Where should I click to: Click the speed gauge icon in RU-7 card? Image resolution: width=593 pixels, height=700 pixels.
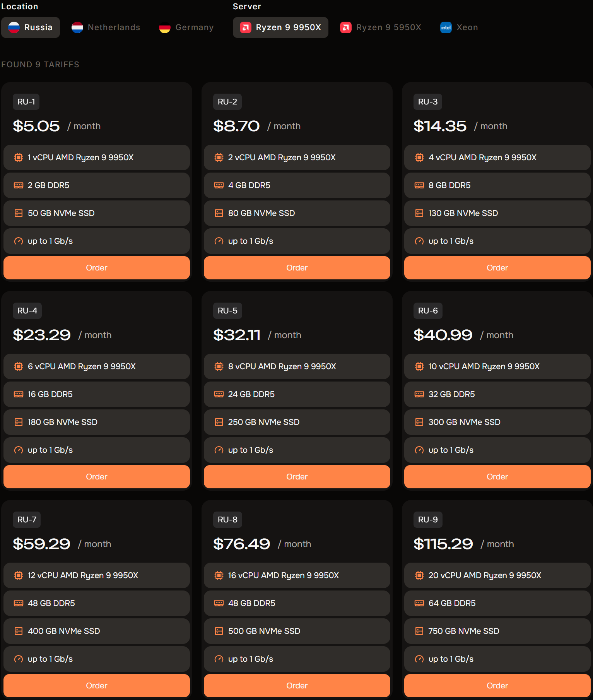pos(19,659)
